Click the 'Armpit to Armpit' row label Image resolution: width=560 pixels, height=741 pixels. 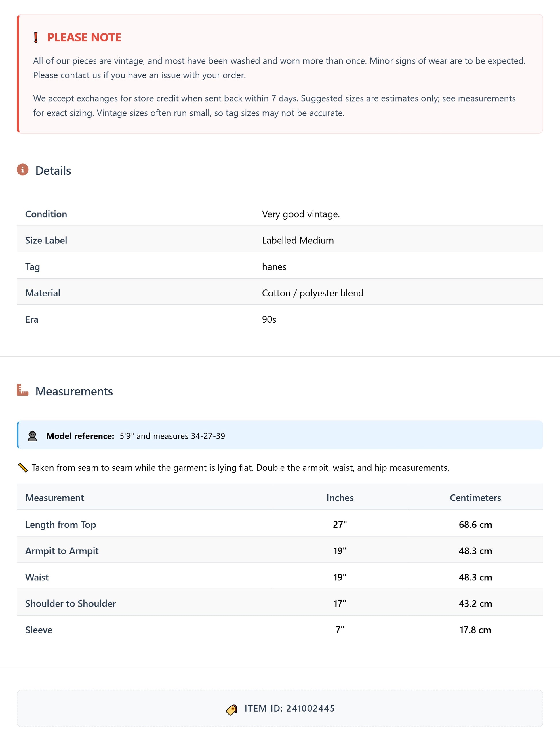(x=62, y=551)
